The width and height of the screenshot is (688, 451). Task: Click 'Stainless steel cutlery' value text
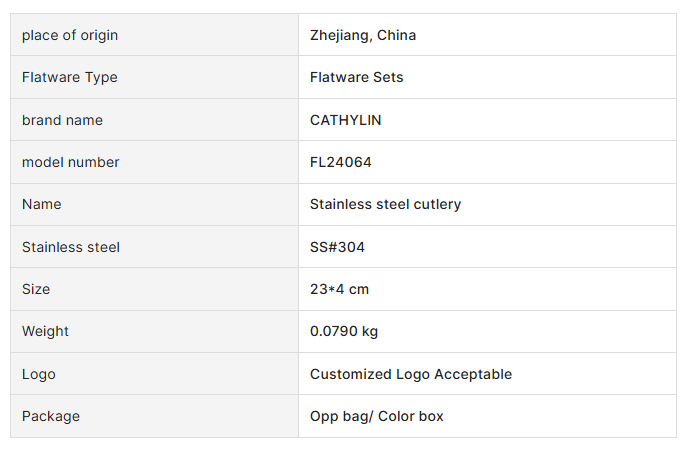point(386,204)
